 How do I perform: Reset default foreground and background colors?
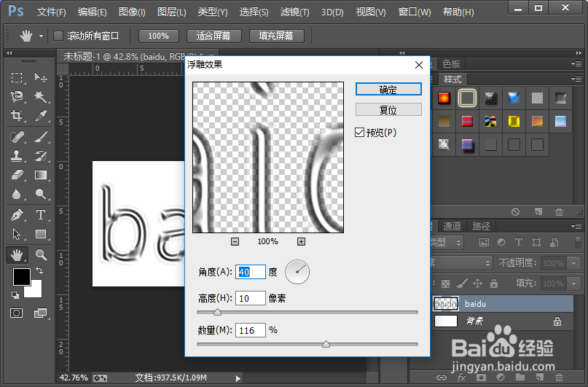tap(15, 294)
